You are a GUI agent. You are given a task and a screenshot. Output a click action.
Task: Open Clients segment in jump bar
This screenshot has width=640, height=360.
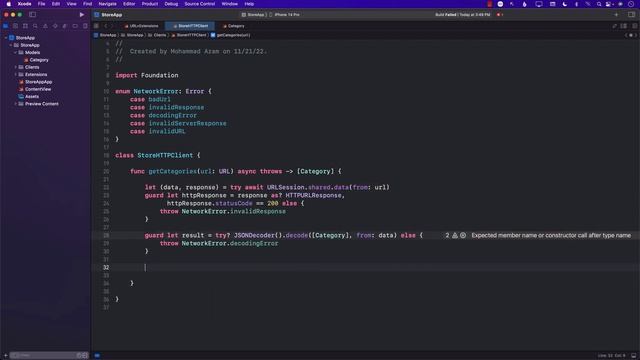pyautogui.click(x=157, y=35)
